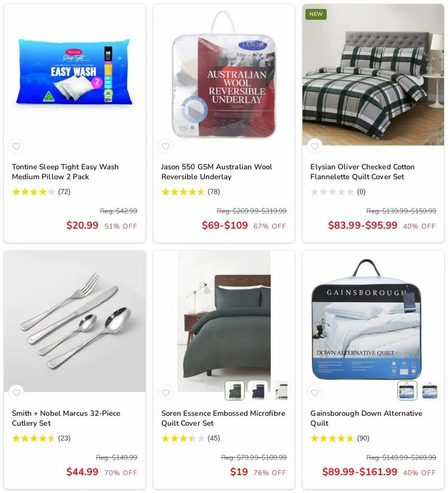
Task: Open Smith + Nobel Marcus 32-Piece Cutlery link
Action: click(66, 418)
